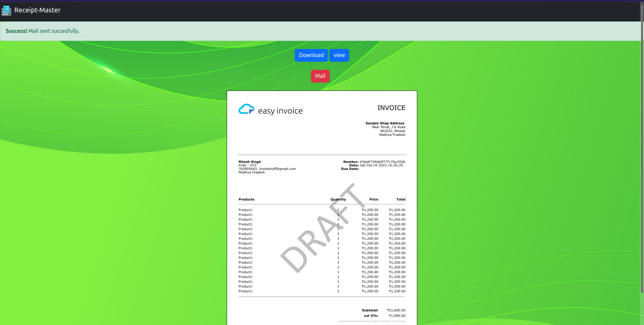644x325 pixels.
Task: Click the vat 5% value ₹1,080.00
Action: [x=396, y=316]
